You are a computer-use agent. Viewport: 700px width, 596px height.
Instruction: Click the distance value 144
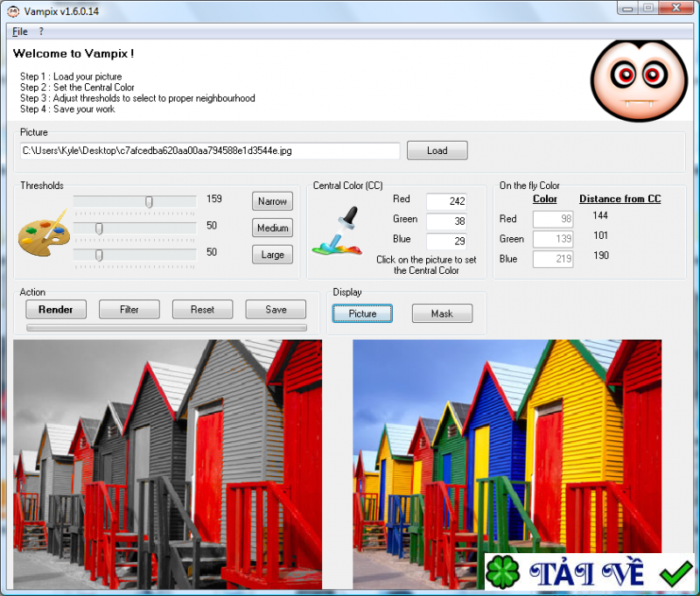[600, 215]
